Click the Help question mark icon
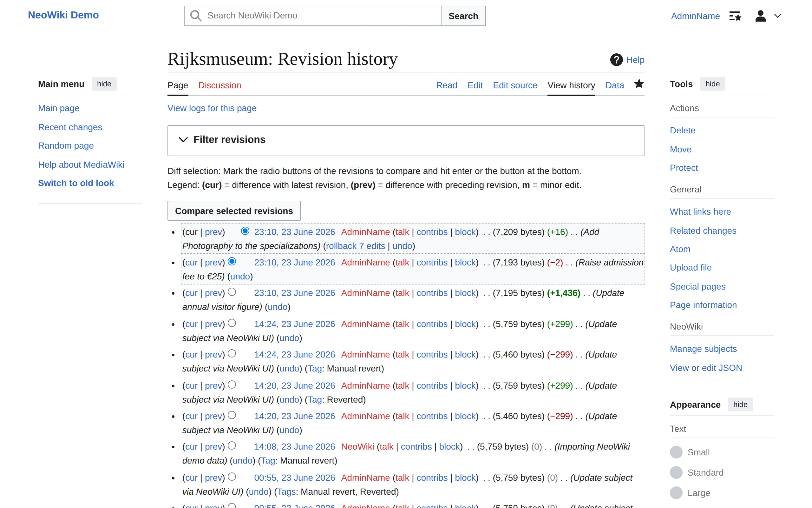This screenshot has height=508, width=812. 616,60
